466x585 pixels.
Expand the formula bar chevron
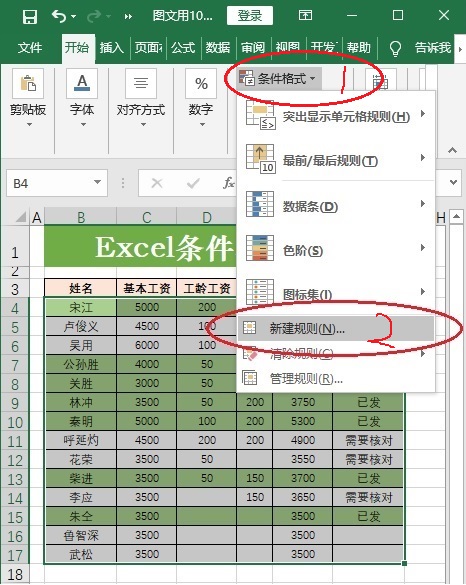(453, 183)
